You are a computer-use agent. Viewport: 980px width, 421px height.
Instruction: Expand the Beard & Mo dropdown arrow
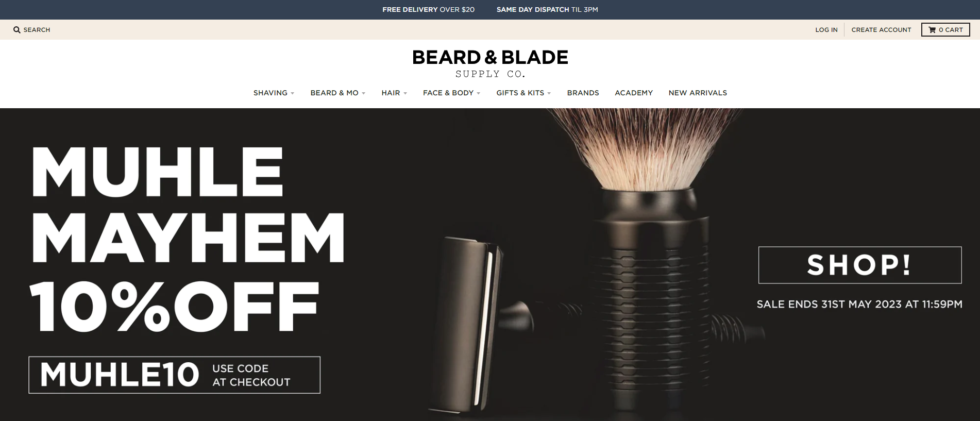coord(364,93)
